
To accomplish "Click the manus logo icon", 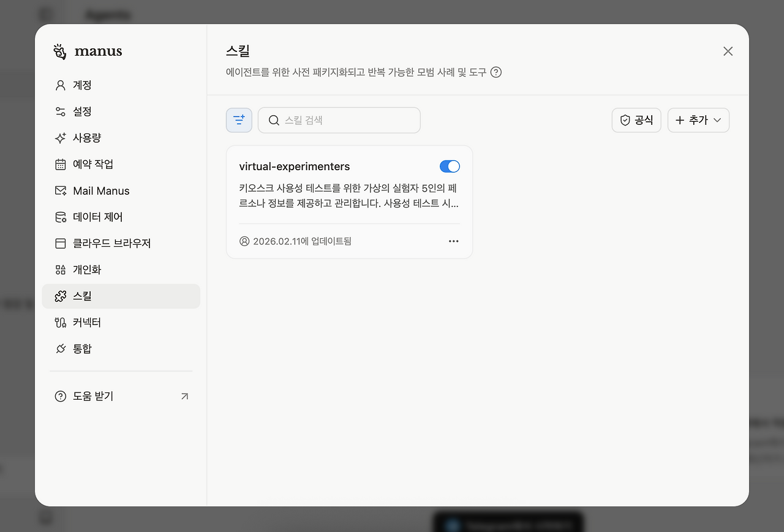I will pyautogui.click(x=59, y=51).
